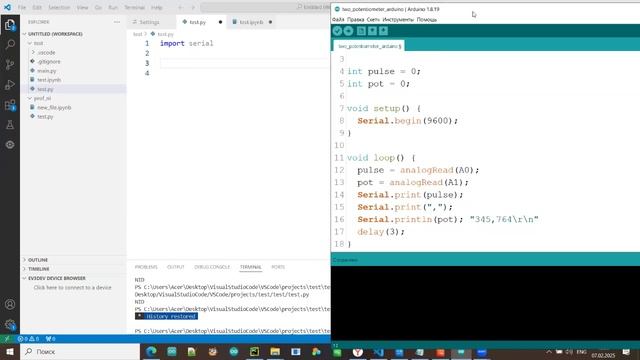
Task: Click the remote window indicator in status bar
Action: (x=7, y=339)
